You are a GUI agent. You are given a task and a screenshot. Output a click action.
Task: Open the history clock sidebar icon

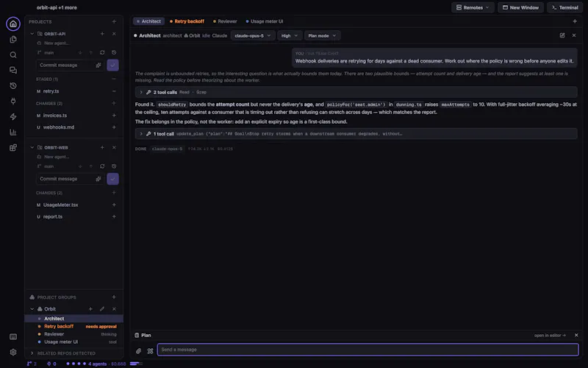click(13, 85)
